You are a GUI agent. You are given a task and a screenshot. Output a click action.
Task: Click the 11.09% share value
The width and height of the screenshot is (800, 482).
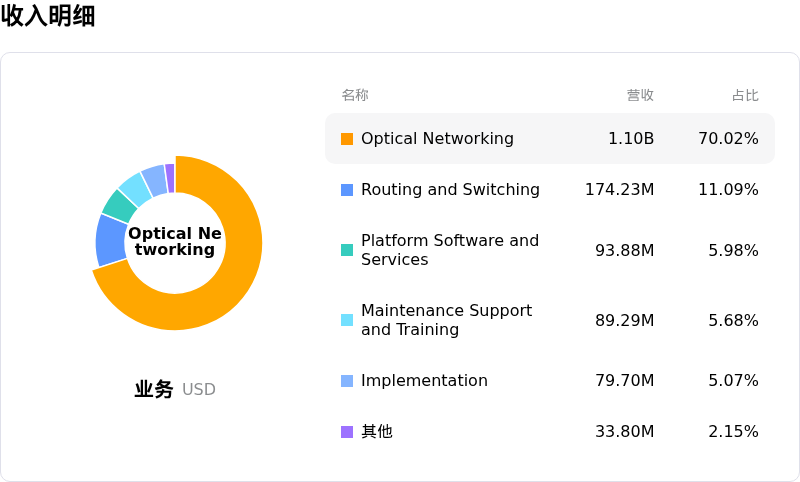[728, 189]
